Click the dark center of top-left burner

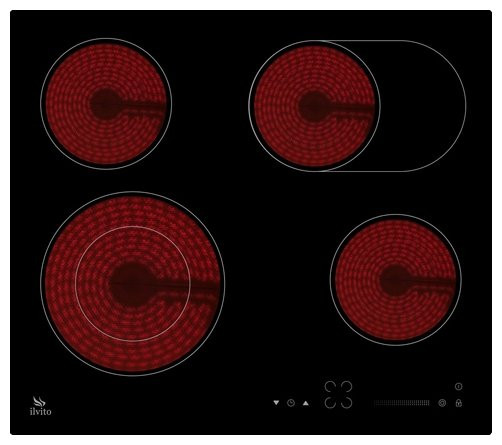pos(105,104)
